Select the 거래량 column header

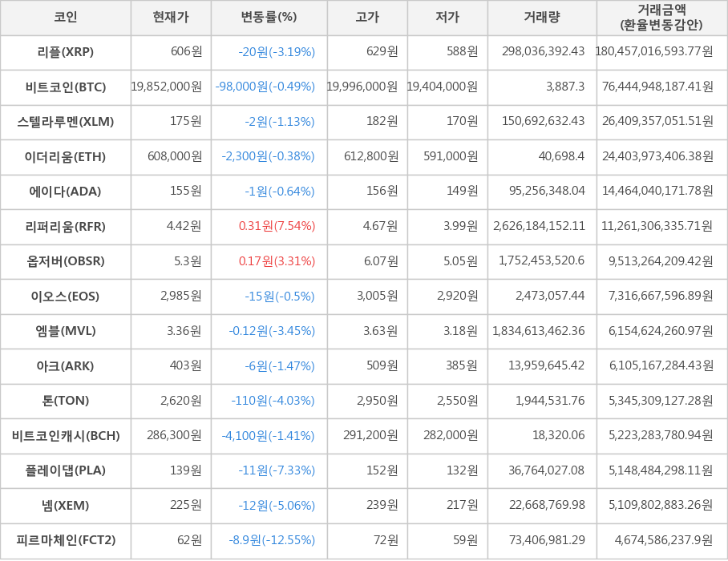[542, 18]
